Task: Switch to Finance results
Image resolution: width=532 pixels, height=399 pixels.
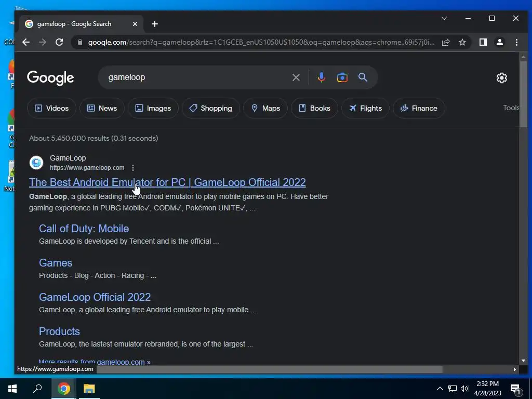Action: (x=419, y=108)
